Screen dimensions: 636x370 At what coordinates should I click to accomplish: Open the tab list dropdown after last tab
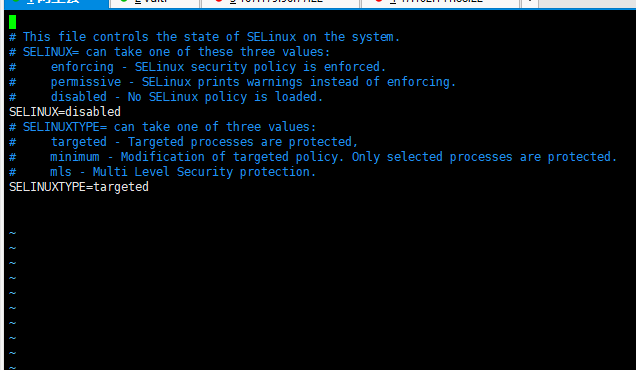530,3
